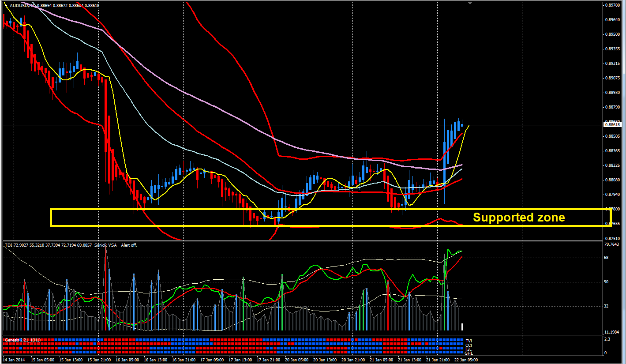Click the chart shift marker on top edge
This screenshot has height=364, width=626.
[470, 3]
